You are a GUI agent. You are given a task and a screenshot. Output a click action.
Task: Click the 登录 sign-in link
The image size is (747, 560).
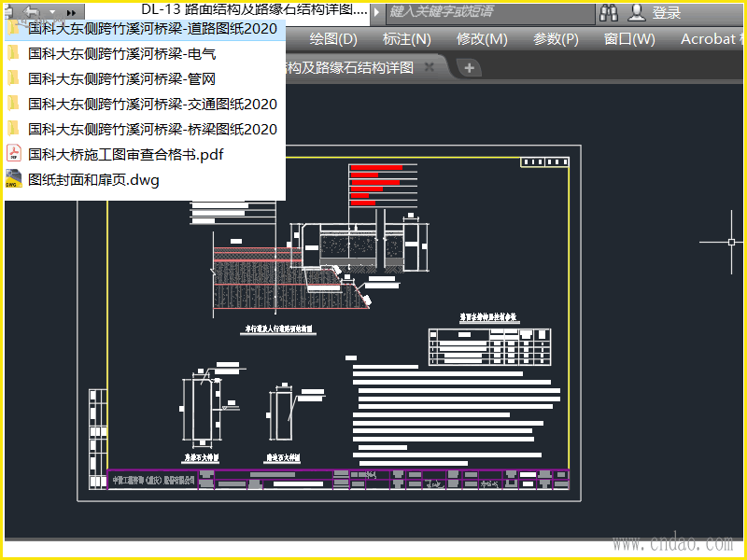667,13
